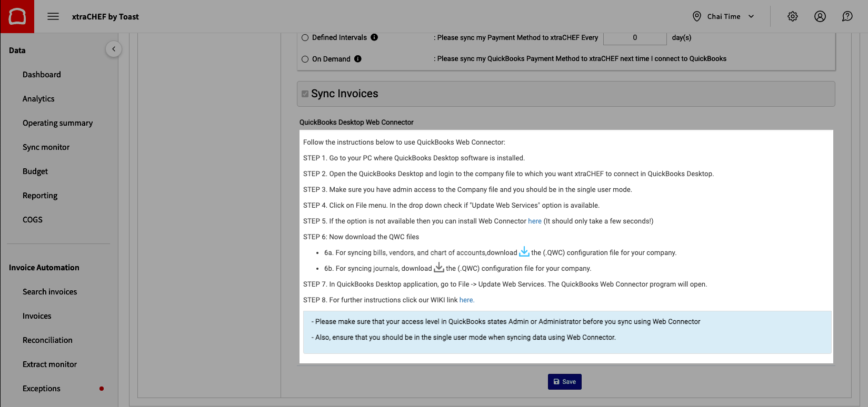Screen dimensions: 868x407
Task: Click info icon next to On Demand
Action: click(x=358, y=59)
